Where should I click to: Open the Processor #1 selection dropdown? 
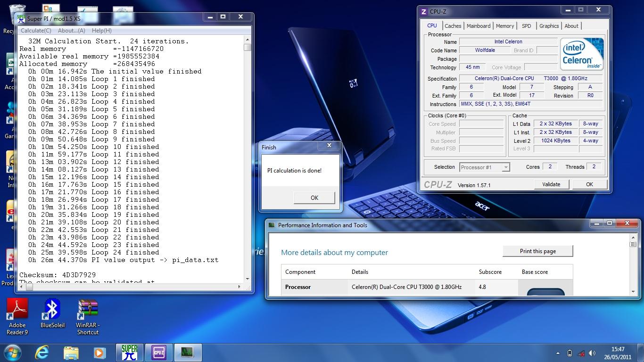click(485, 167)
